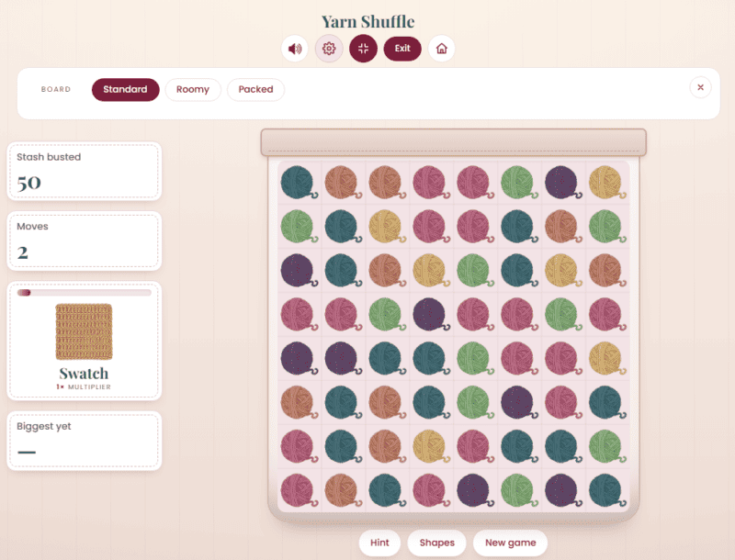Screen dimensions: 735x560
Task: Click the Swatch level progress bar
Action: (x=85, y=293)
